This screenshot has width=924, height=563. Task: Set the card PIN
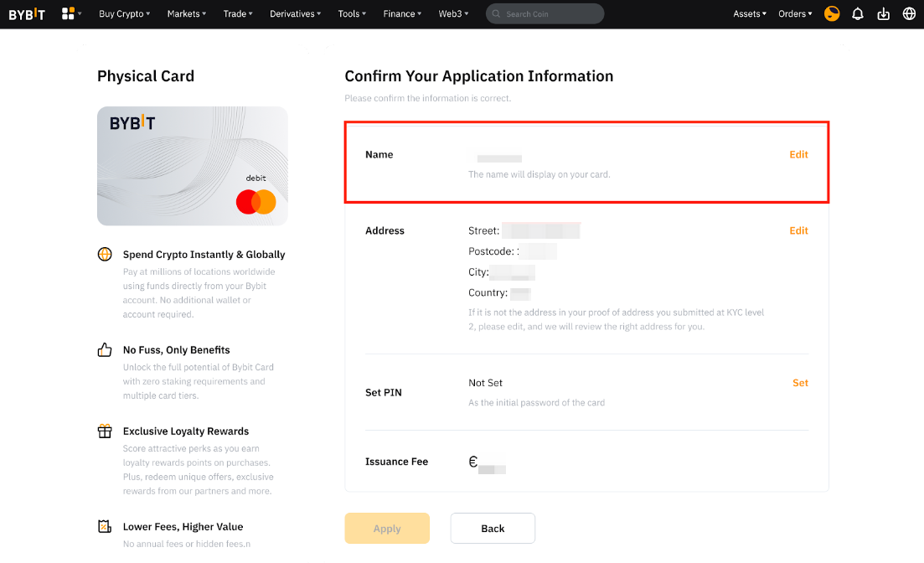coord(800,383)
